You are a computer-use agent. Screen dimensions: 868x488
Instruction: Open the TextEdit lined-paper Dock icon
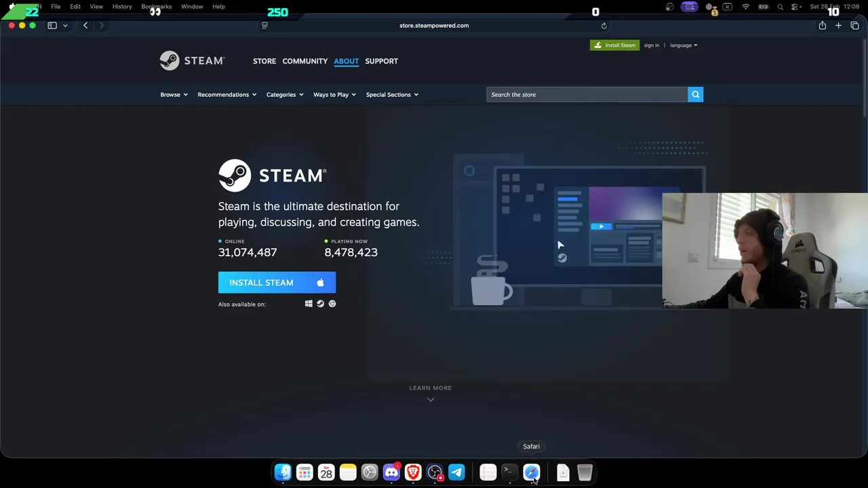488,472
